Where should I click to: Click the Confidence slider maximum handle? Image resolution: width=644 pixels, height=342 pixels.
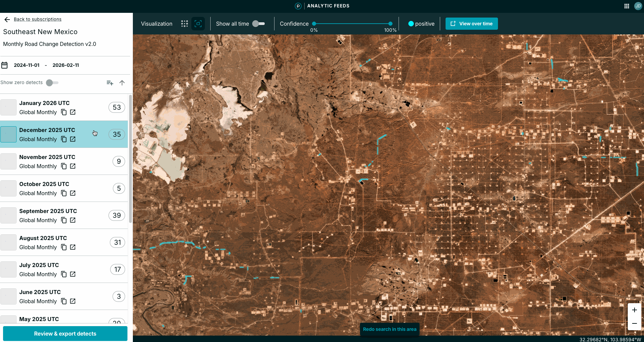390,24
